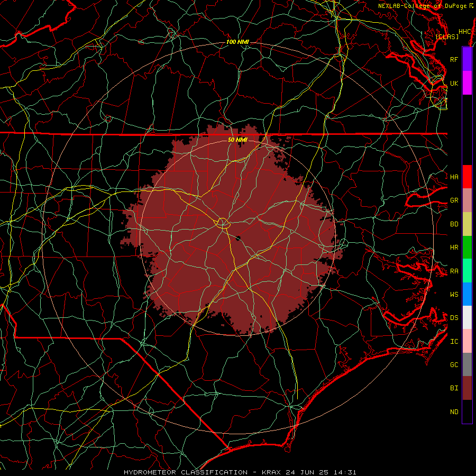Viewport: 476px width, 476px height.
Task: Click the RA legend label
Action: click(454, 271)
